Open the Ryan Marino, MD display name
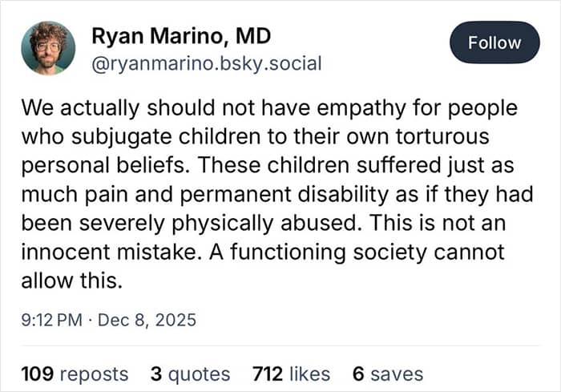This screenshot has width=561, height=392. tap(181, 36)
